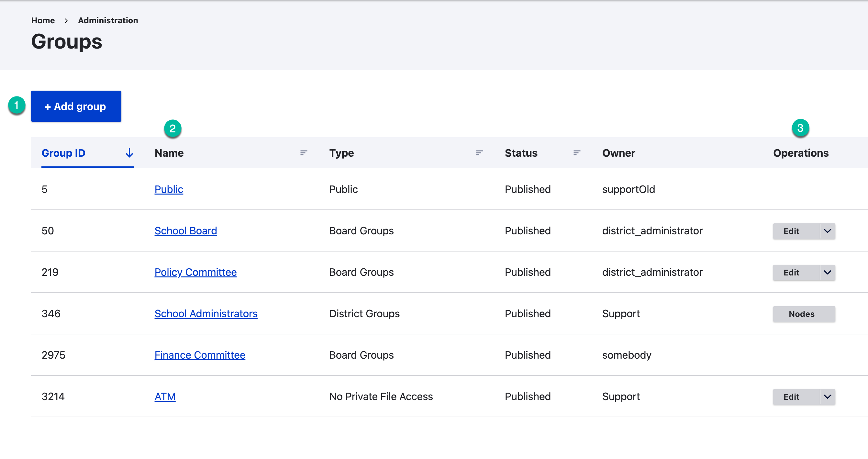Click district_administrator owner in School Board row
Image resolution: width=868 pixels, height=459 pixels.
(652, 230)
